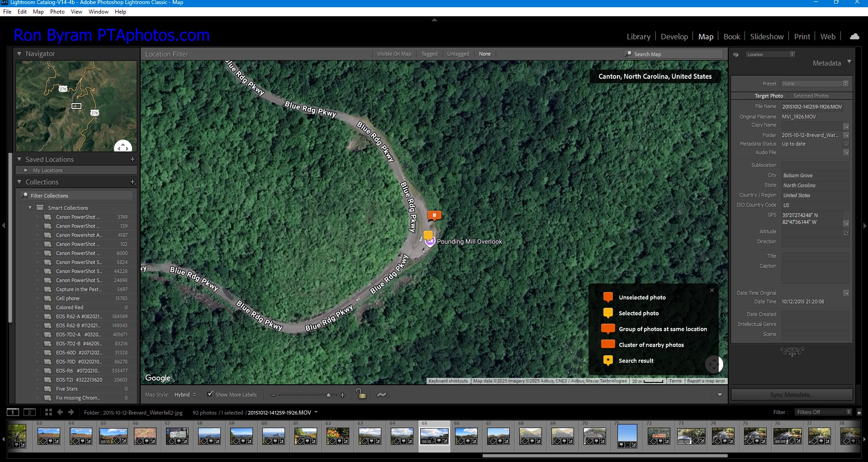The width and height of the screenshot is (868, 462).
Task: Click the yellow selected photo map pin
Action: [428, 235]
